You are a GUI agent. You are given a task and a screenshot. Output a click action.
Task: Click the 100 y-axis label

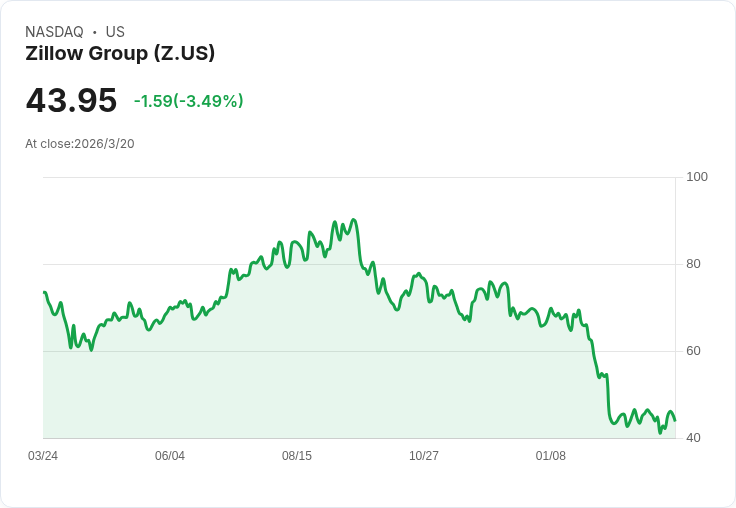[x=697, y=177]
